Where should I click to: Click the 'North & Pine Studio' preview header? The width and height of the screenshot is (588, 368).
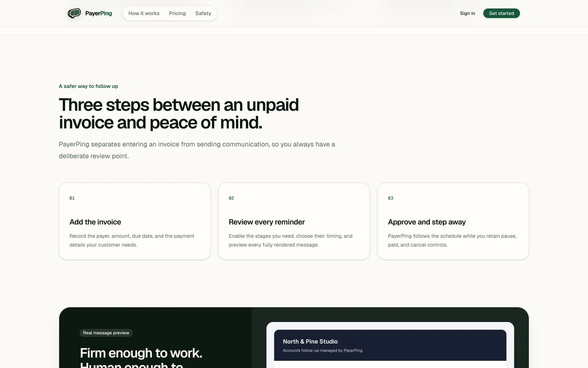tap(310, 342)
